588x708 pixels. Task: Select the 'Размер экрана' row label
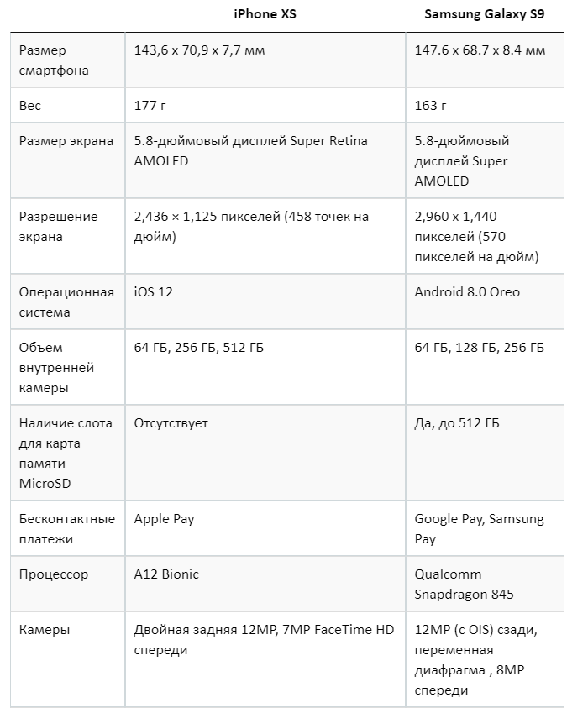click(x=66, y=141)
